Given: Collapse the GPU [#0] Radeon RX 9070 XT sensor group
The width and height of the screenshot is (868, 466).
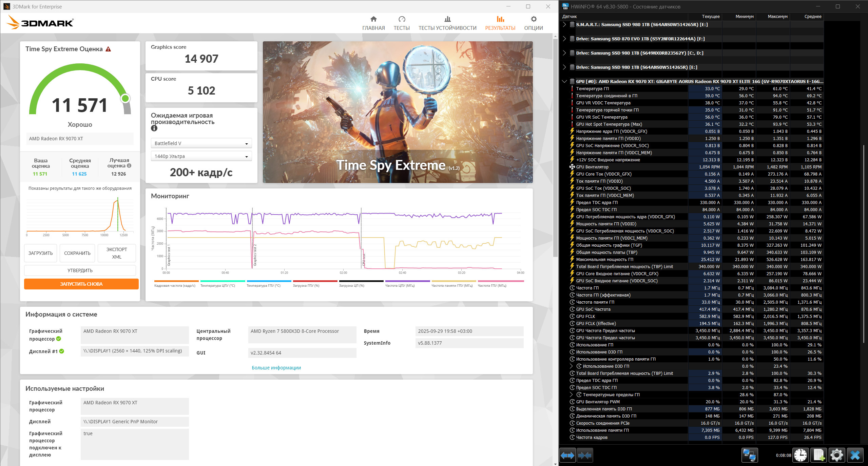Looking at the screenshot, I should pyautogui.click(x=564, y=81).
